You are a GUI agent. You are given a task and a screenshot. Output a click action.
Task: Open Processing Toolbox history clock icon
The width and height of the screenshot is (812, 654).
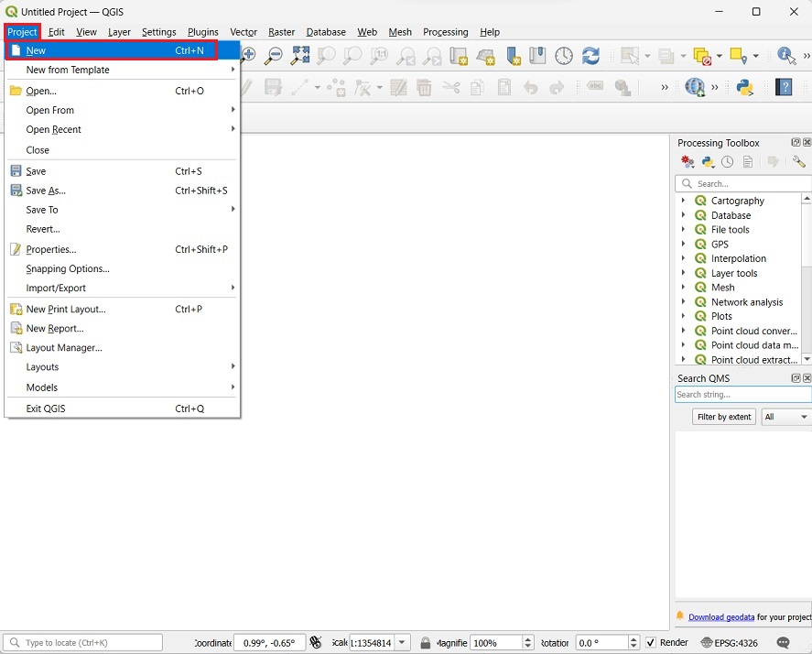(x=728, y=162)
